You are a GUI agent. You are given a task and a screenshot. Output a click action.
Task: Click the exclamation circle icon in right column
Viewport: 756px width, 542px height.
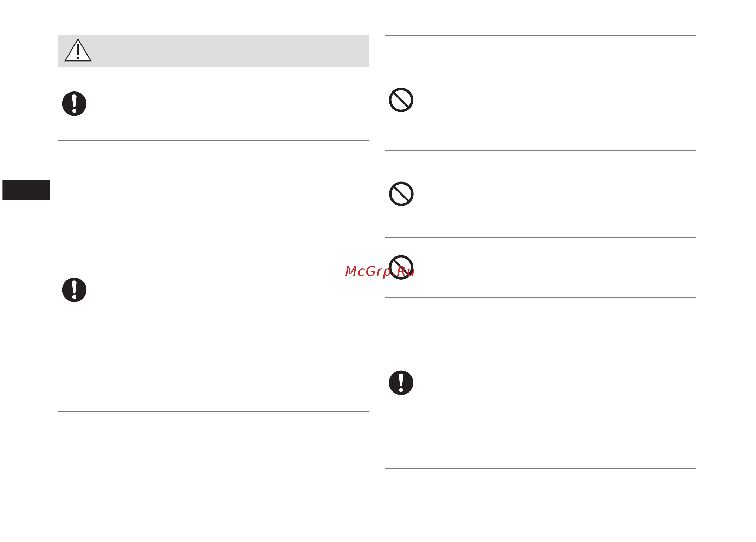pyautogui.click(x=401, y=383)
